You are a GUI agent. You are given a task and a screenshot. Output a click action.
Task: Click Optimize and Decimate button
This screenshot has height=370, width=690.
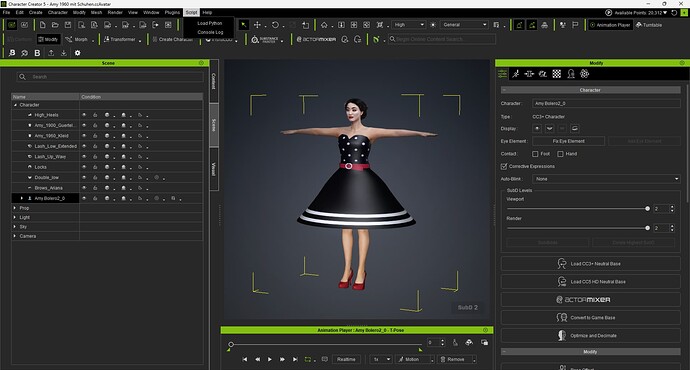point(591,336)
